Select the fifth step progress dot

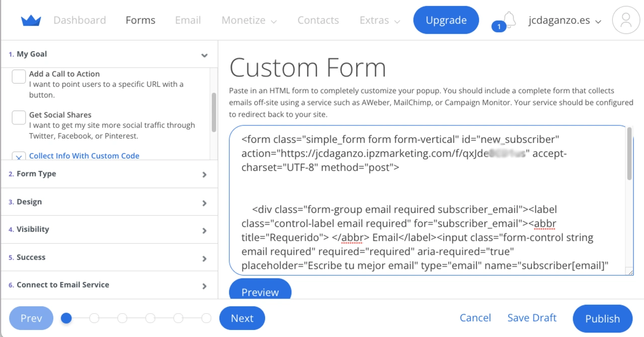179,318
